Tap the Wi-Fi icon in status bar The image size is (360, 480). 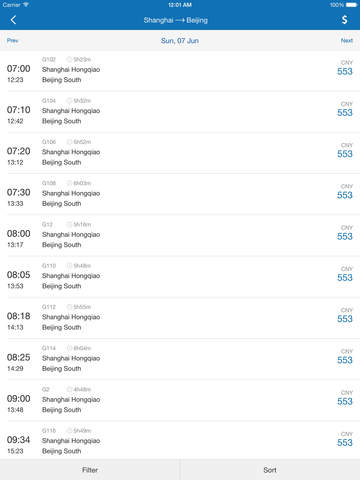click(x=26, y=5)
